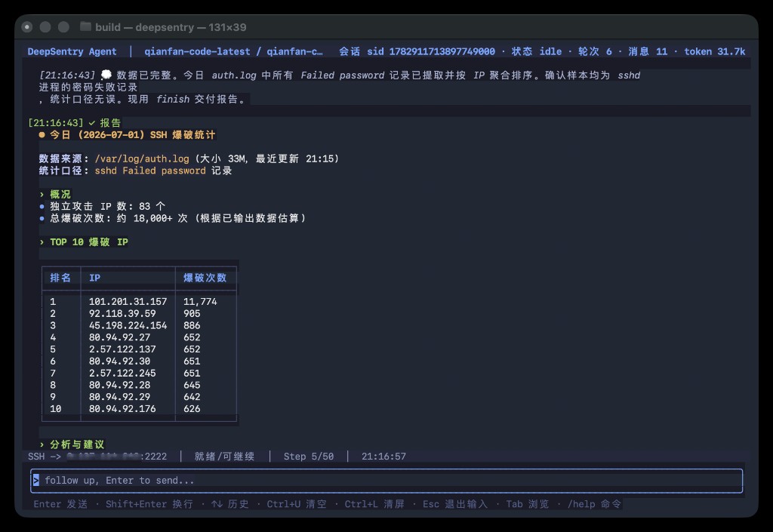Expand the TOP 10 爆破 IP section chevron
The width and height of the screenshot is (773, 532).
click(x=42, y=242)
